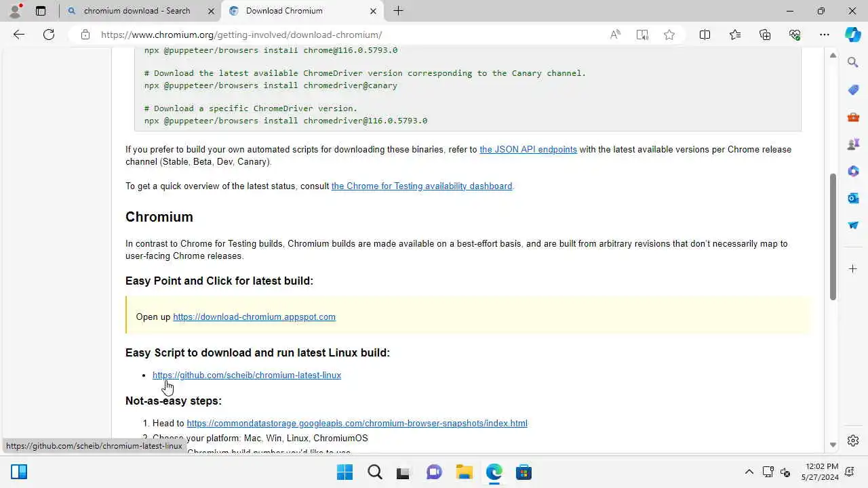Viewport: 868px width, 488px height.
Task: Open the JSON API endpoints link
Action: point(528,149)
